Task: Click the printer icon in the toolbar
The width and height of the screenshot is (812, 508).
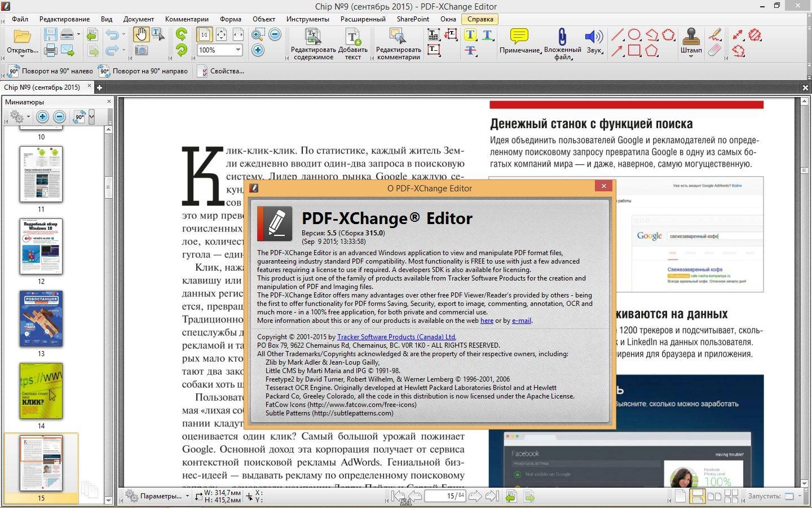Action: [51, 51]
